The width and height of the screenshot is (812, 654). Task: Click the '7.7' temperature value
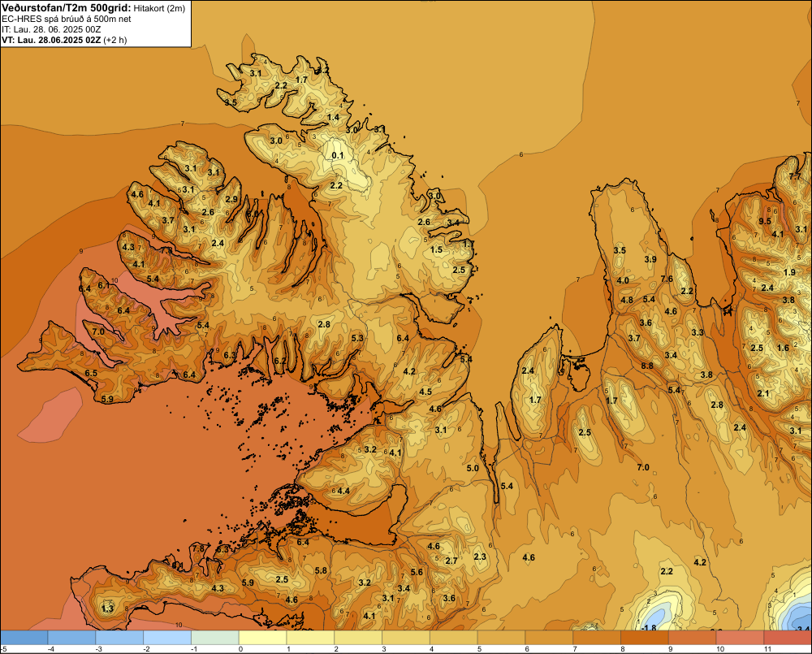pos(794,176)
